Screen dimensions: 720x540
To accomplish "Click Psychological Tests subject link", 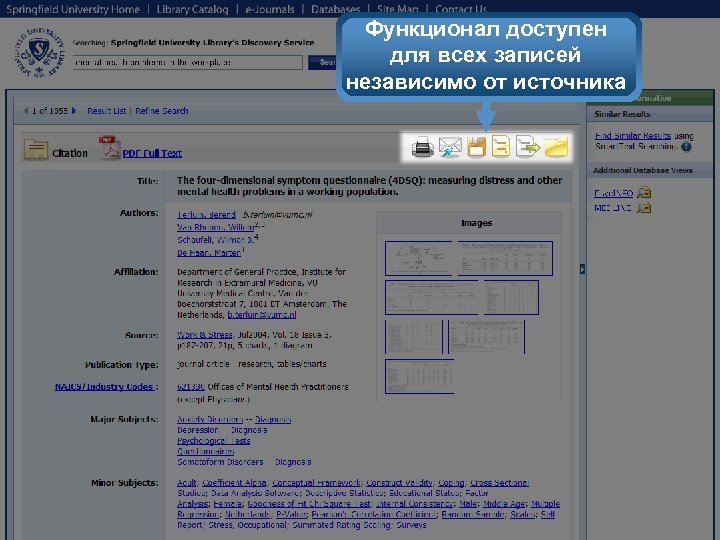I will (214, 441).
